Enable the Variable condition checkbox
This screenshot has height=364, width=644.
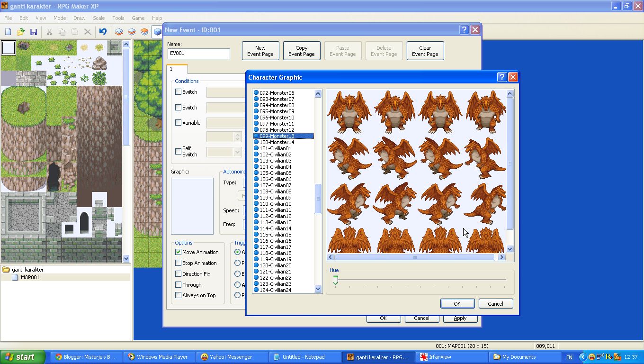point(178,123)
